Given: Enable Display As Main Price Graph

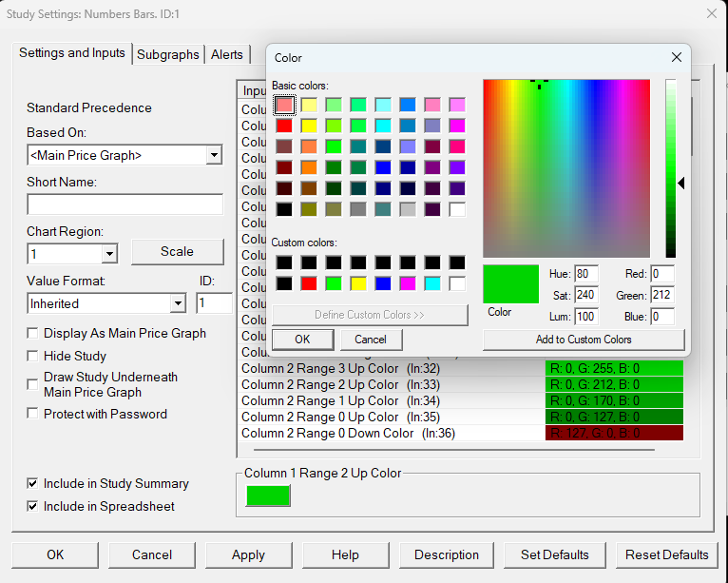Looking at the screenshot, I should pos(34,334).
